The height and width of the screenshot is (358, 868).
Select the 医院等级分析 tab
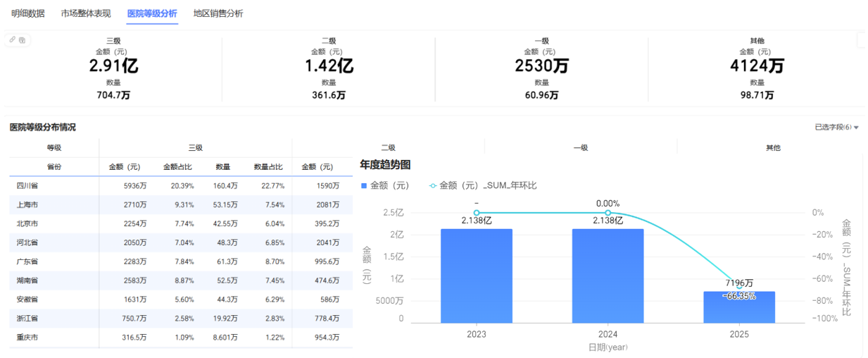click(152, 13)
